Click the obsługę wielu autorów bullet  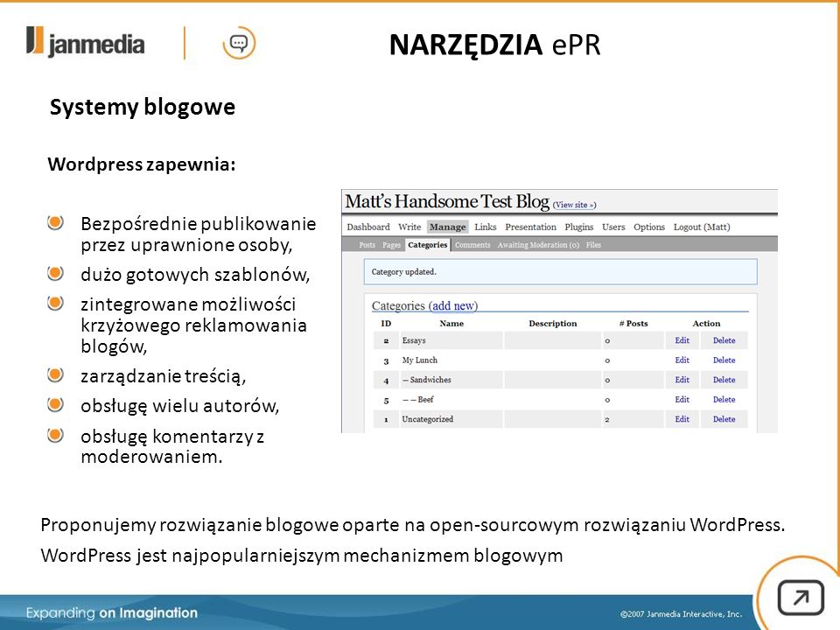(180, 406)
